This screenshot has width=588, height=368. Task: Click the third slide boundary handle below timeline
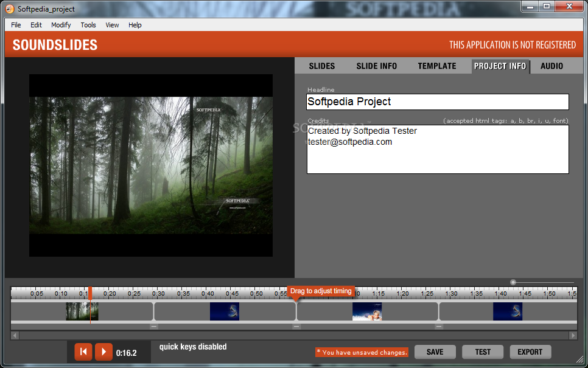pyautogui.click(x=439, y=327)
